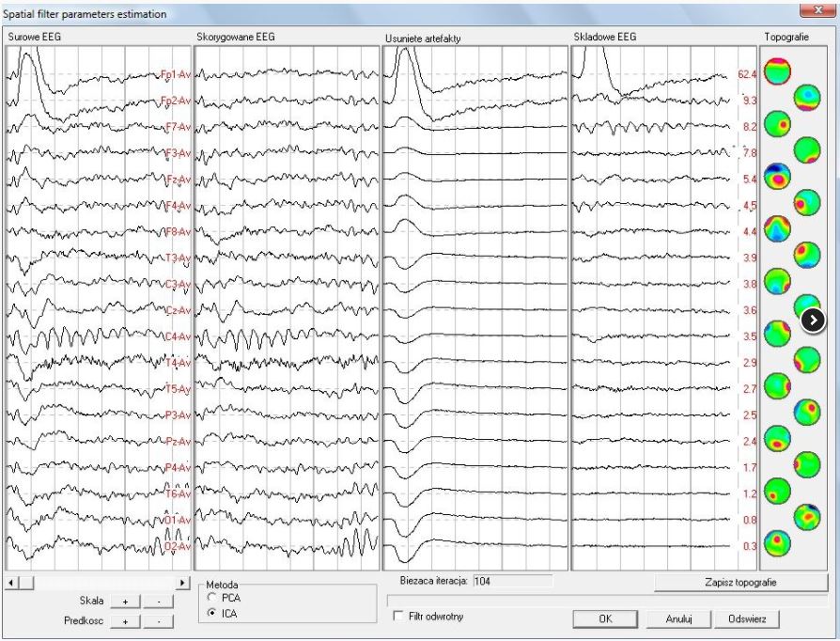This screenshot has width=840, height=641.
Task: Close the Spatial filter parameters estimation window
Action: pos(817,9)
